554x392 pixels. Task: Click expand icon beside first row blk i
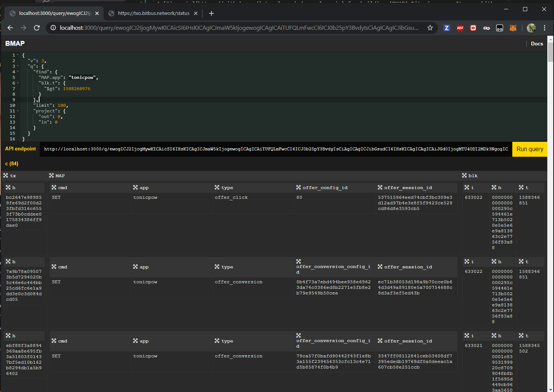[467, 187]
